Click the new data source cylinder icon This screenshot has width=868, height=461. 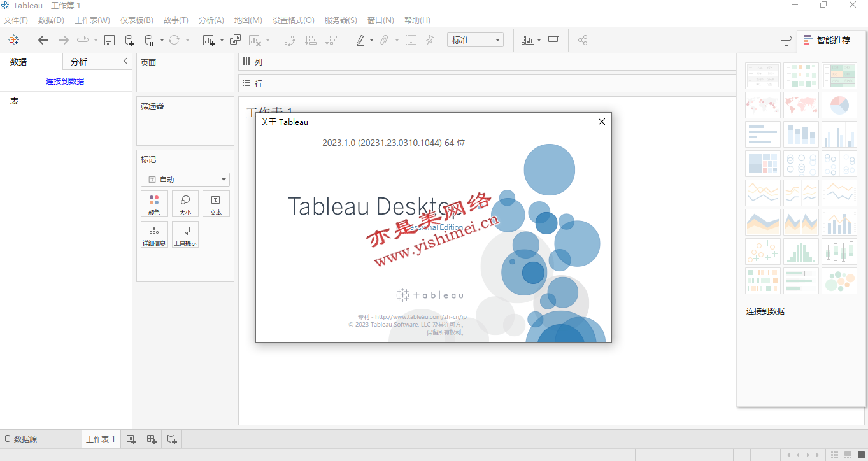129,40
